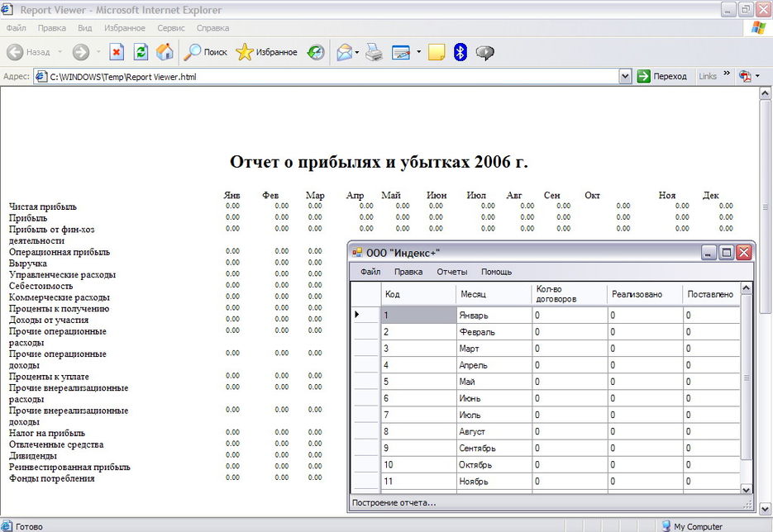Click the ООО "Индекс+" window icon
Viewport: 773px width, 532px height.
[x=357, y=253]
